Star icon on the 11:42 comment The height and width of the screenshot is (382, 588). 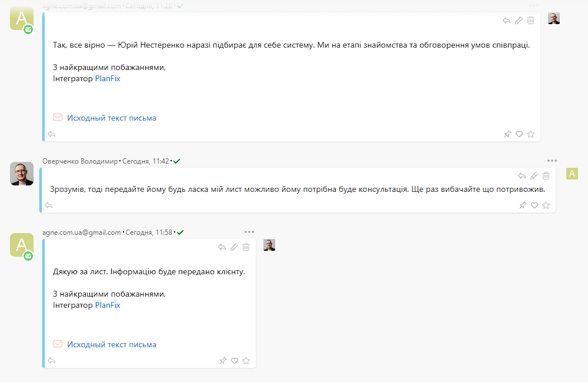tap(546, 205)
